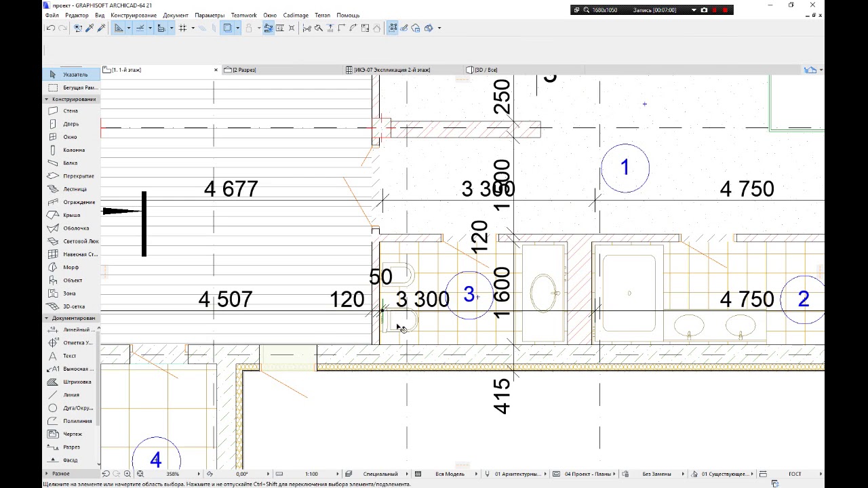Choose the Указатель arrow tool
The width and height of the screenshot is (868, 488).
(71, 75)
